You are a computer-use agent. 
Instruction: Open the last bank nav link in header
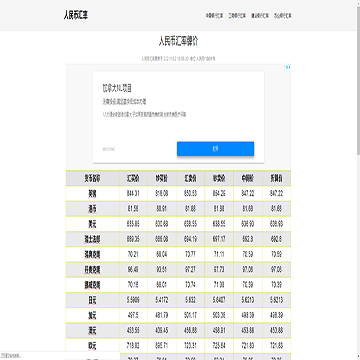283,16
